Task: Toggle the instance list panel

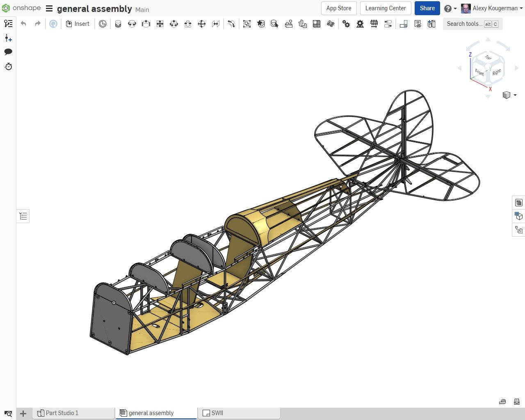Action: pos(8,24)
